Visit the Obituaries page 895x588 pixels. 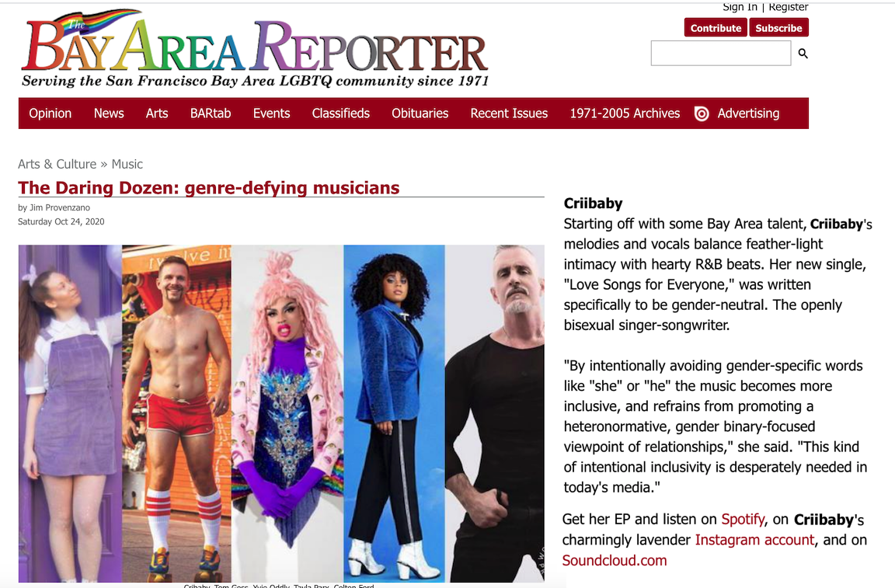point(420,113)
